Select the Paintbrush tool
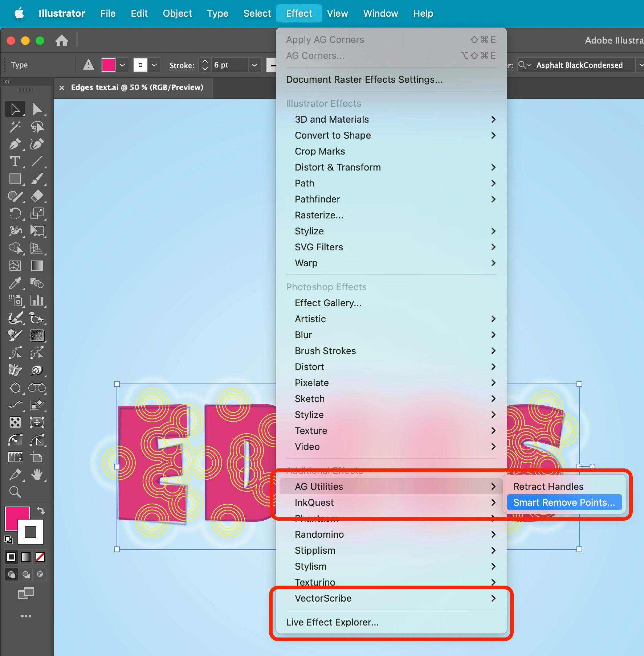This screenshot has width=644, height=656. pyautogui.click(x=38, y=179)
